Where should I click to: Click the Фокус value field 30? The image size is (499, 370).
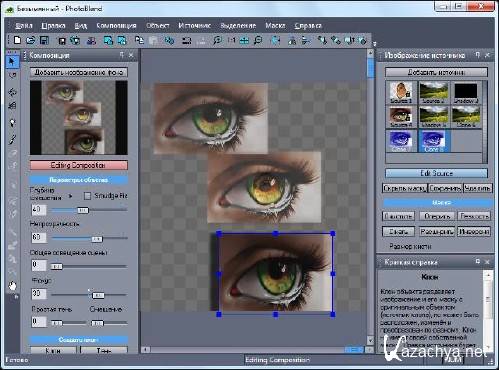coord(39,294)
